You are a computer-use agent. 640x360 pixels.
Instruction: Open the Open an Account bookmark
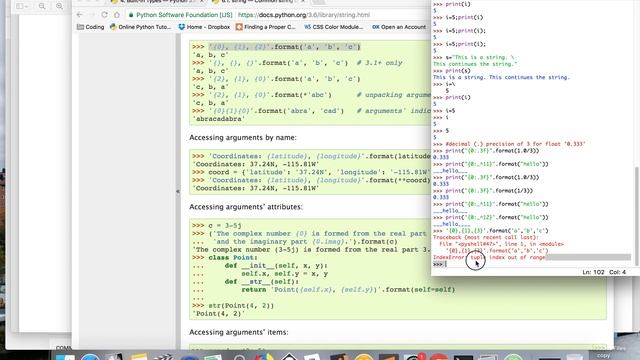(399, 27)
